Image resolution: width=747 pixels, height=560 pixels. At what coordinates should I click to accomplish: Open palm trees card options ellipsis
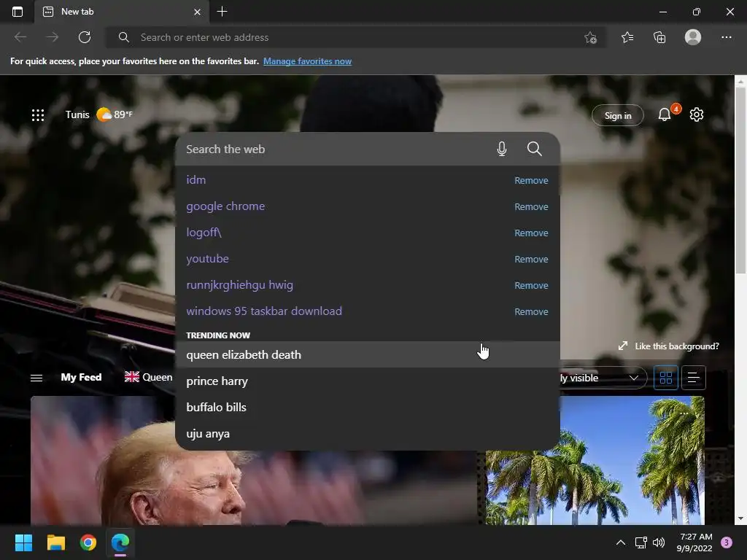tap(684, 413)
